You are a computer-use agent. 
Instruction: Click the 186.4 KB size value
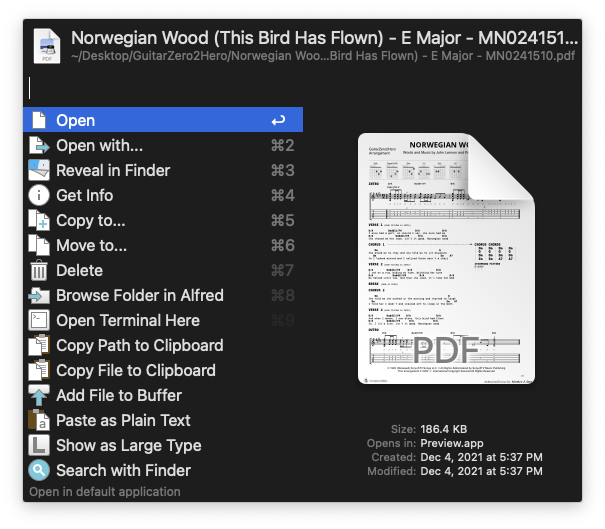coord(444,429)
